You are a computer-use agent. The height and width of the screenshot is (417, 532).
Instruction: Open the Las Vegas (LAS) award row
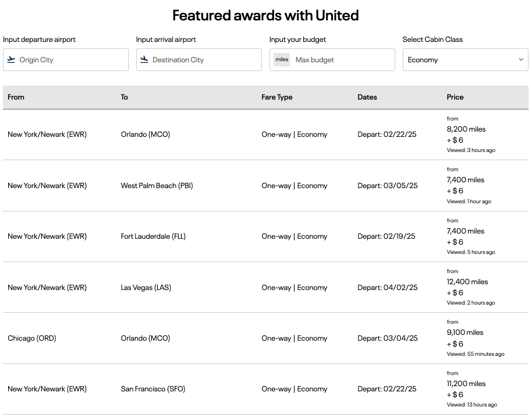tap(146, 288)
